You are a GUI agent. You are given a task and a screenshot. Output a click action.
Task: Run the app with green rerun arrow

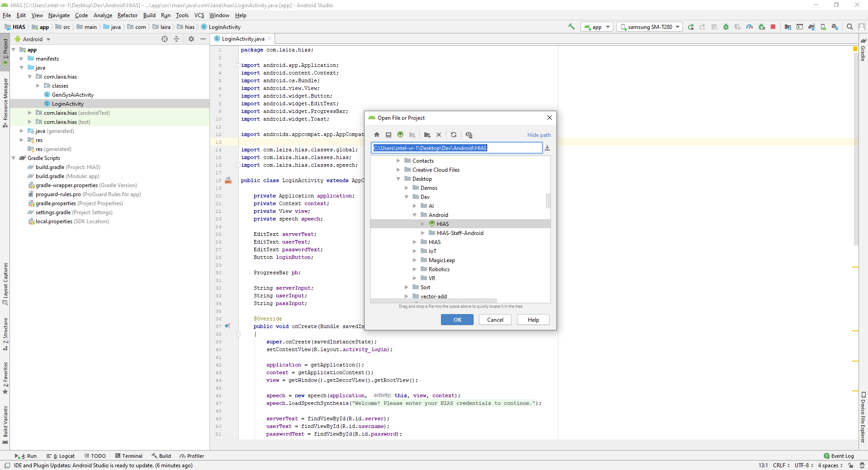(x=691, y=27)
